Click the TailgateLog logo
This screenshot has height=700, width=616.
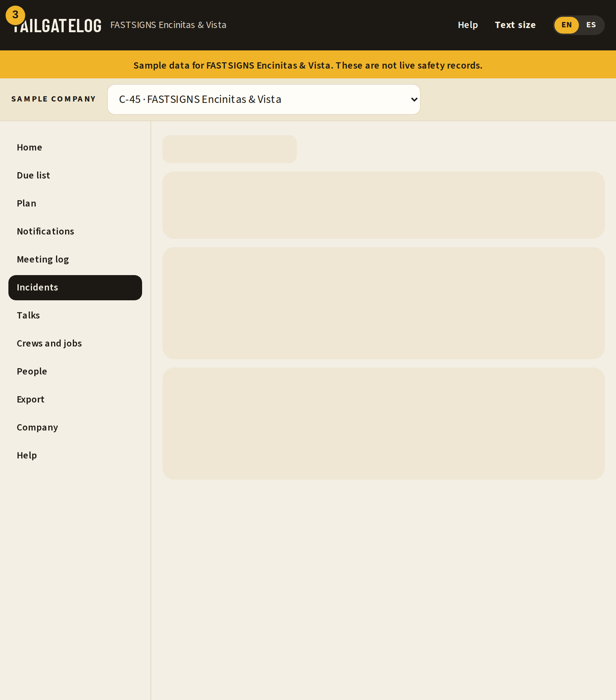[57, 26]
